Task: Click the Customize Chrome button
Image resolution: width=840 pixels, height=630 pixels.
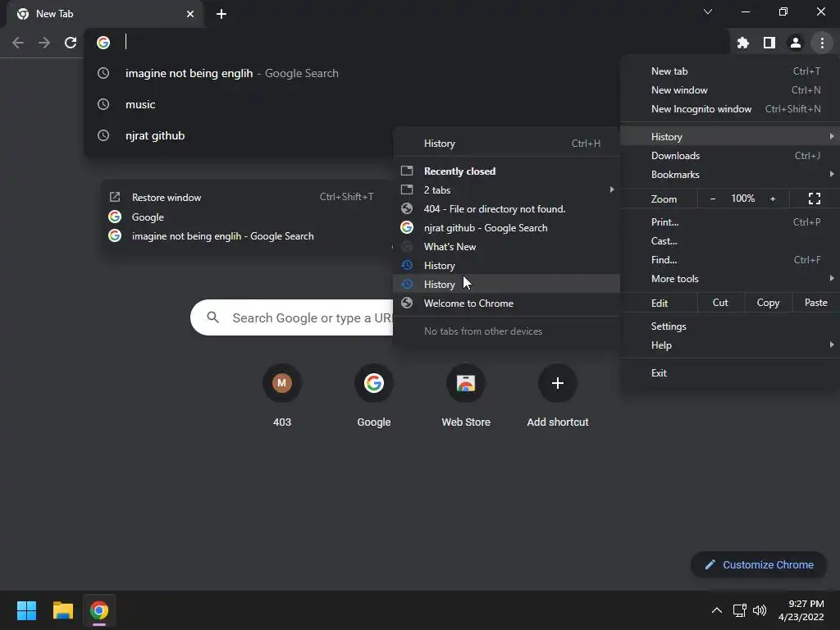Action: click(x=759, y=564)
